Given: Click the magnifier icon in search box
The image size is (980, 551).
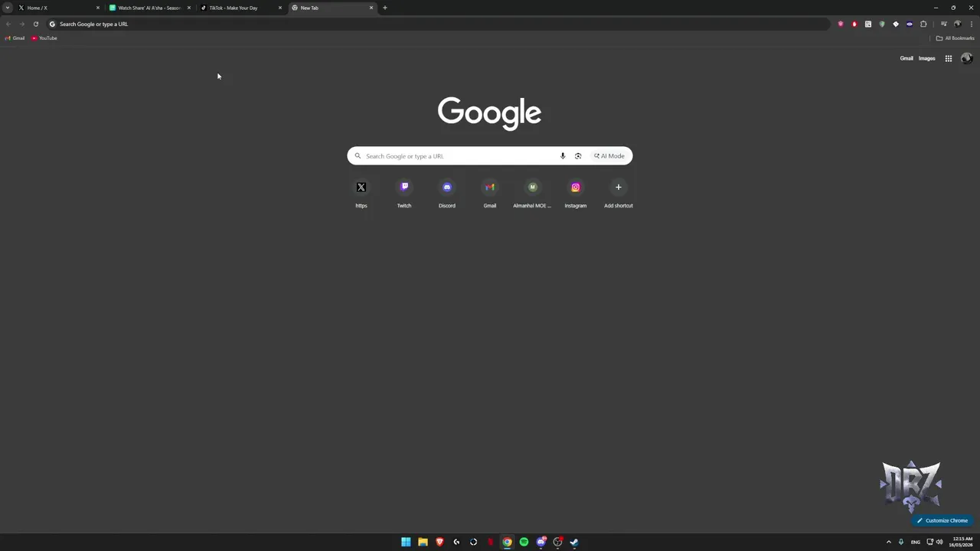Looking at the screenshot, I should click(358, 156).
